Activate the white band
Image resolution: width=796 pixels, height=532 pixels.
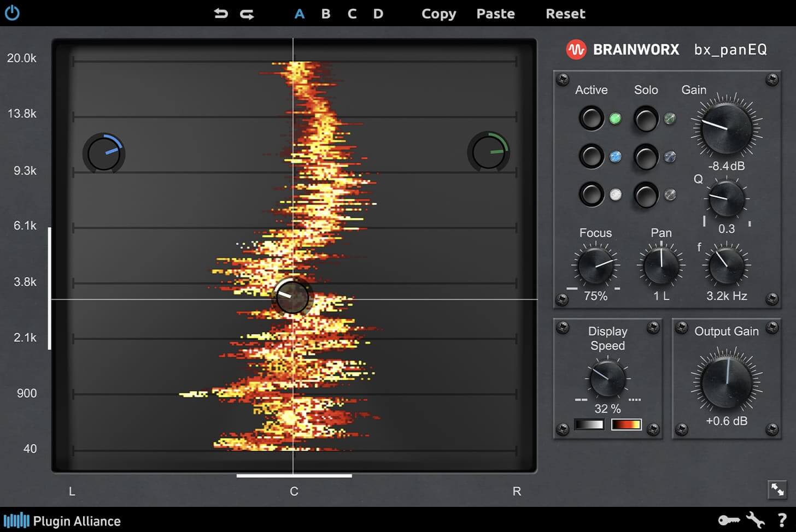tap(592, 195)
